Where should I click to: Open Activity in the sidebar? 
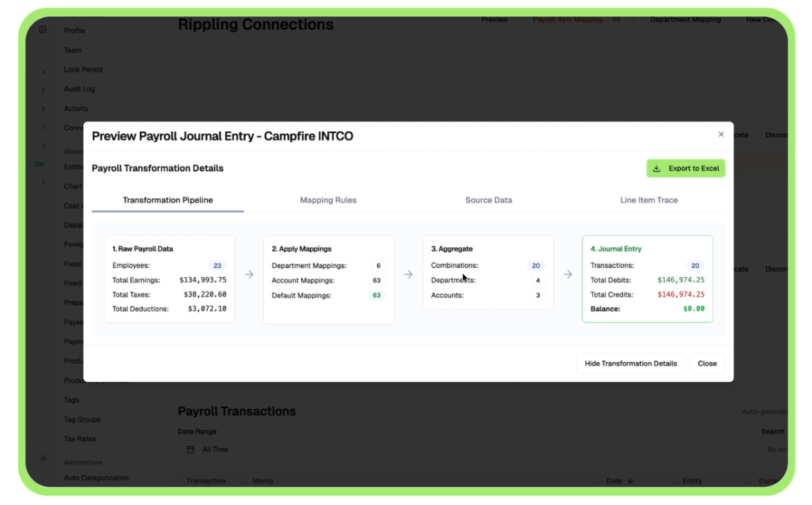76,109
